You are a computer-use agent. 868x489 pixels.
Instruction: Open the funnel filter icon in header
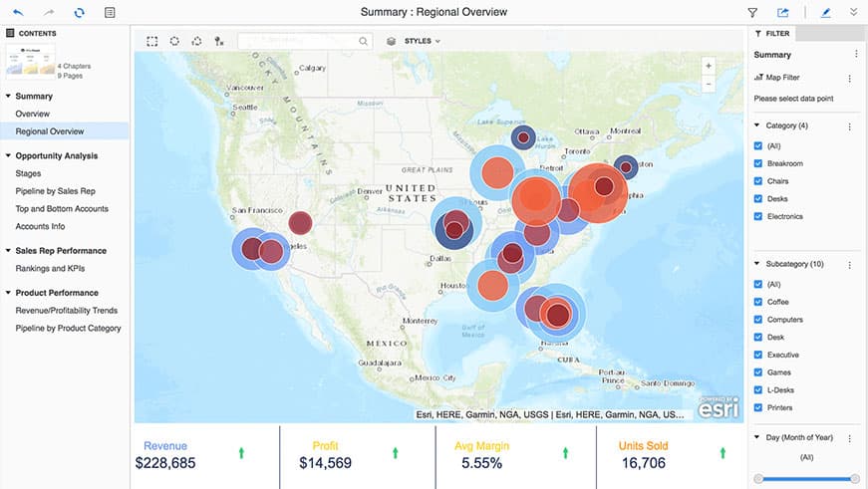pyautogui.click(x=752, y=12)
